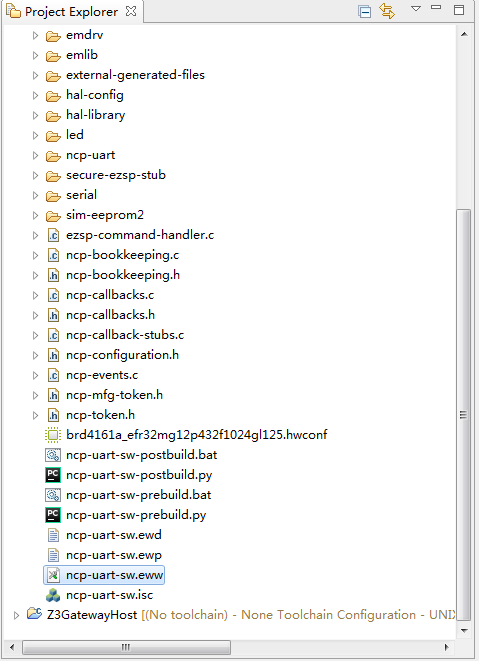Screen dimensions: 479x661
Task: Close the Project Explorer tab with X
Action: (131, 11)
